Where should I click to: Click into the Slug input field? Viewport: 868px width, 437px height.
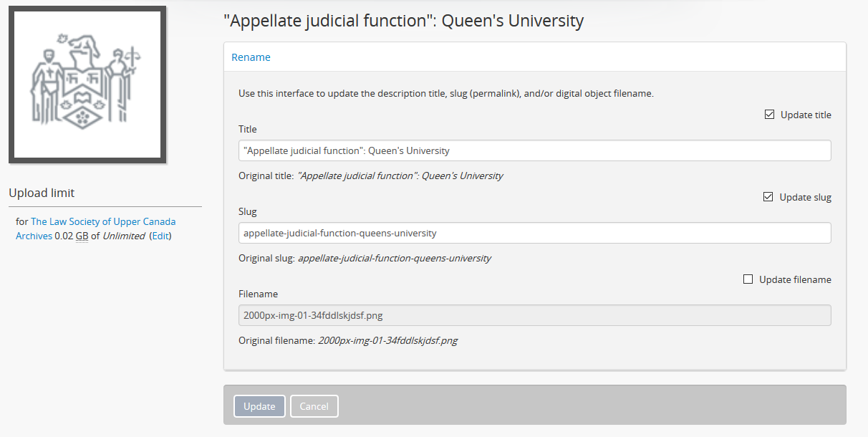point(534,233)
